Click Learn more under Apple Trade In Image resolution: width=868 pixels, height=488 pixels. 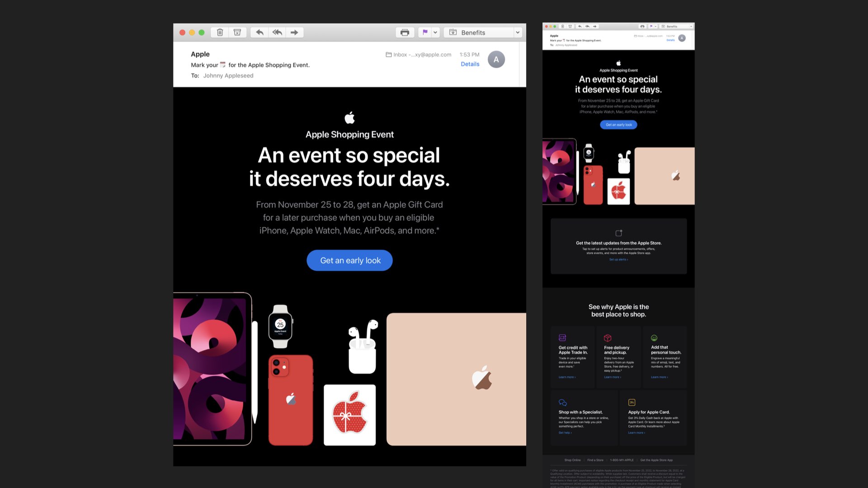(x=566, y=377)
